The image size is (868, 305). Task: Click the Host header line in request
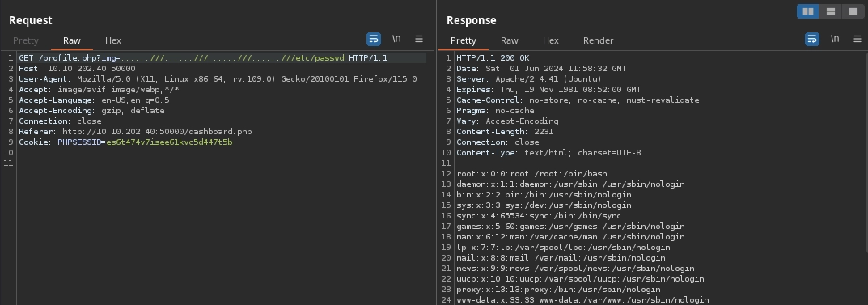(77, 69)
